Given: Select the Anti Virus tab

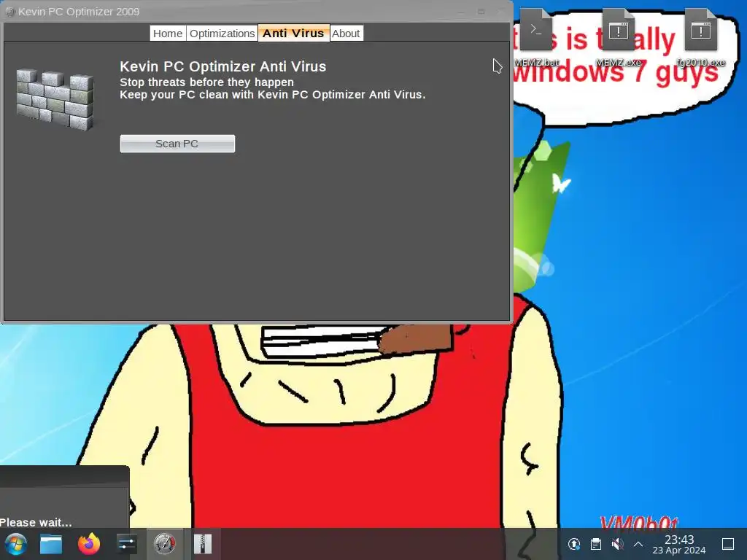Looking at the screenshot, I should tap(293, 33).
